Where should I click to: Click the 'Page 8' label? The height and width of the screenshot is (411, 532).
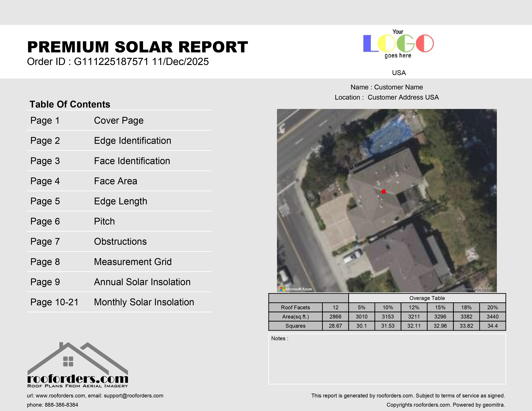45,262
